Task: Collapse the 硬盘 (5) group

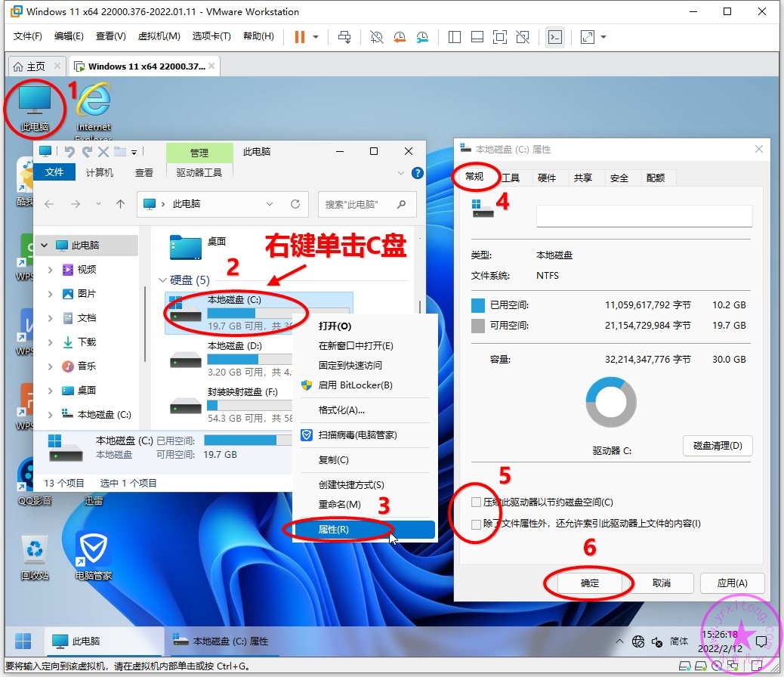Action: pyautogui.click(x=162, y=280)
